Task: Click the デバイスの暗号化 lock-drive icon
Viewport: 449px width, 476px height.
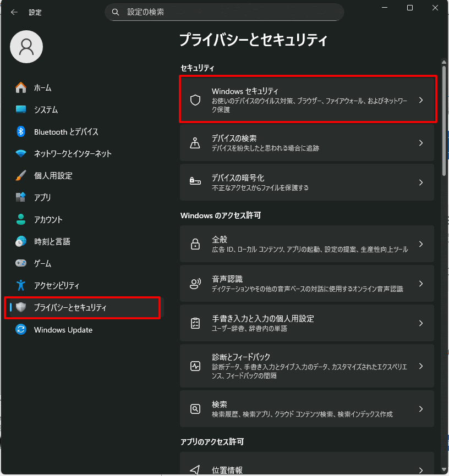Action: (x=195, y=182)
